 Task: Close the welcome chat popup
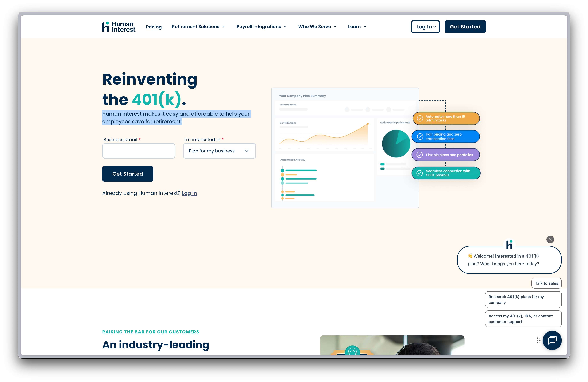[x=550, y=239]
